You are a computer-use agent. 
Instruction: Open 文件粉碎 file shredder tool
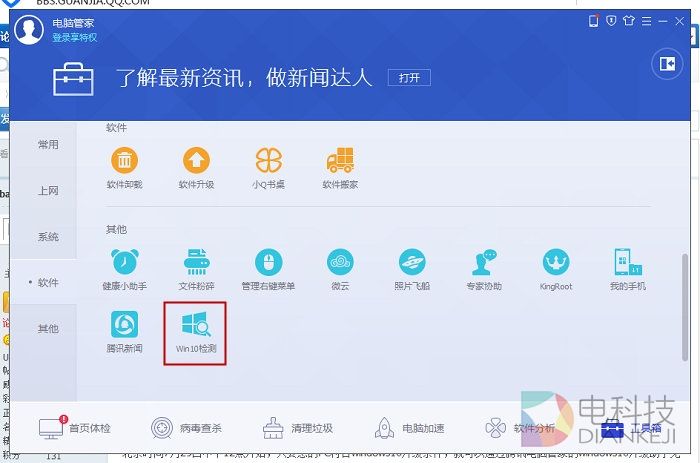coord(196,270)
